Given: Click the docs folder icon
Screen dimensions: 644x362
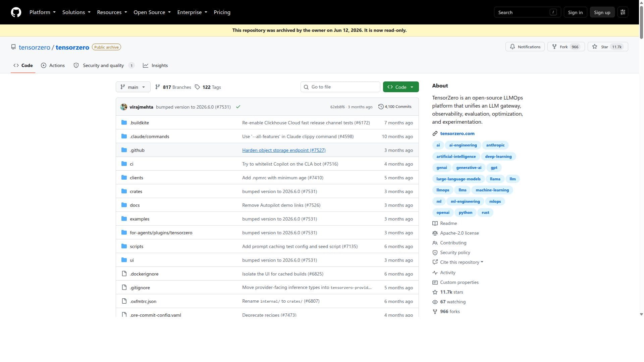Looking at the screenshot, I should click(124, 205).
